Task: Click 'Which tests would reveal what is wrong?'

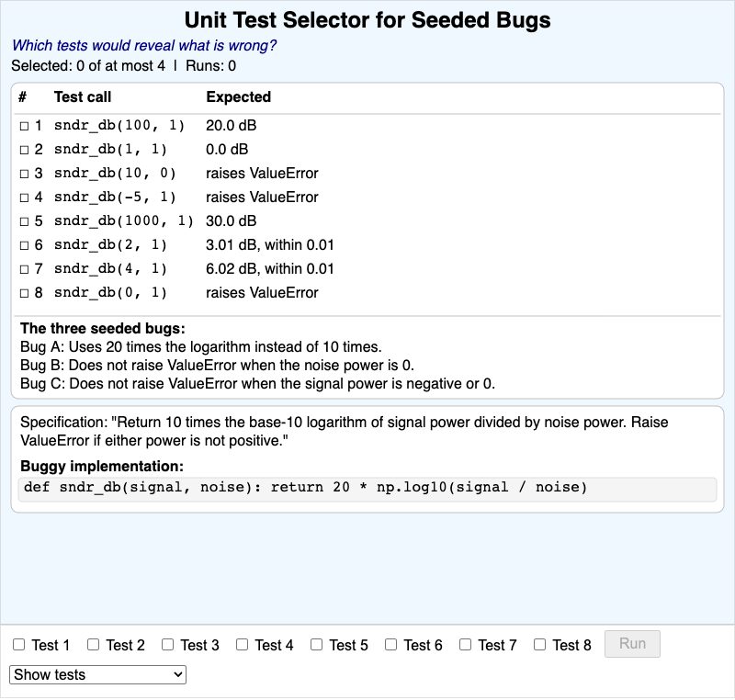Action: pos(144,45)
